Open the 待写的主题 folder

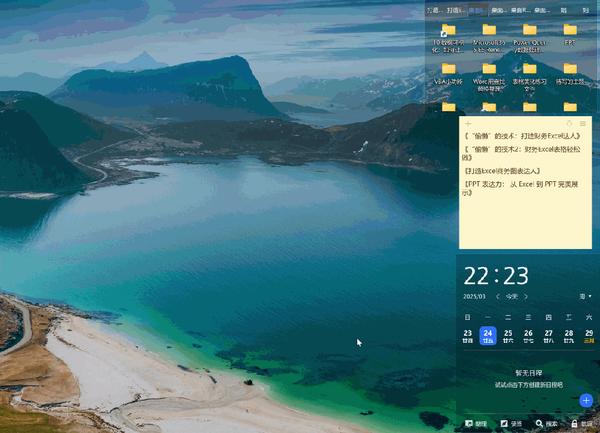570,74
